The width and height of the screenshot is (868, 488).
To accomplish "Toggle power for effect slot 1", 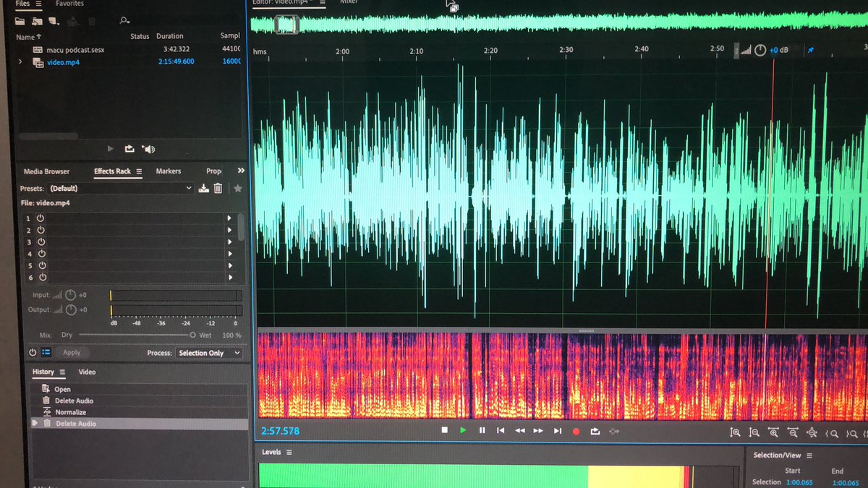I will (41, 218).
